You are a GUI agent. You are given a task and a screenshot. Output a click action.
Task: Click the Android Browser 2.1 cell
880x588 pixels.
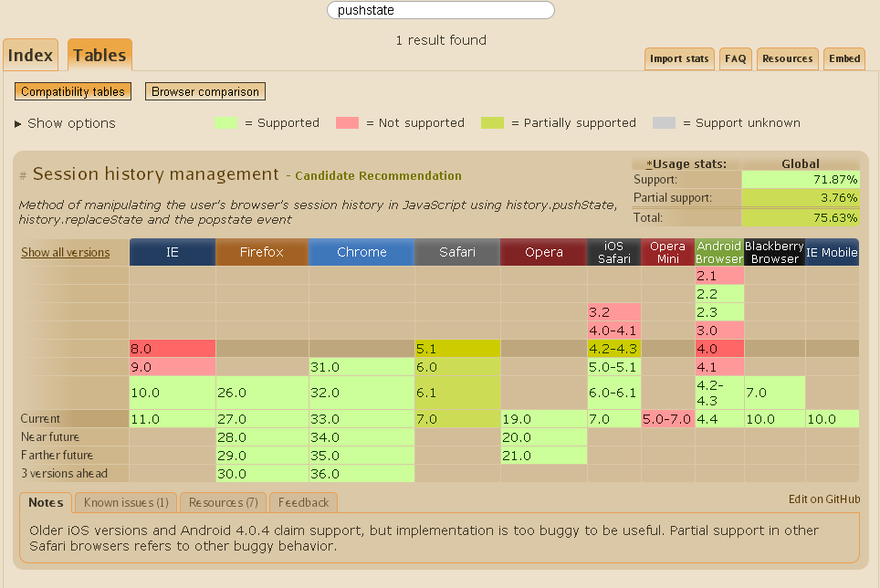coord(719,276)
